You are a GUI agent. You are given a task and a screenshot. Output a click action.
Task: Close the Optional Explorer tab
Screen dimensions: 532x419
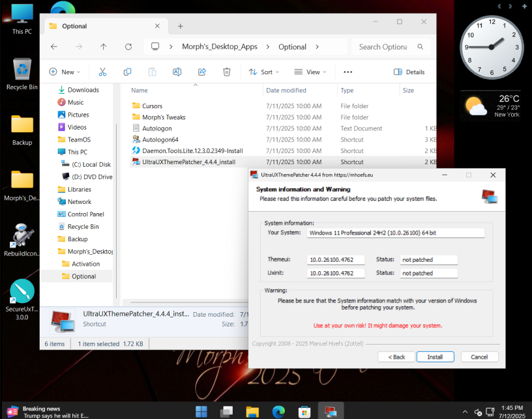click(x=157, y=26)
